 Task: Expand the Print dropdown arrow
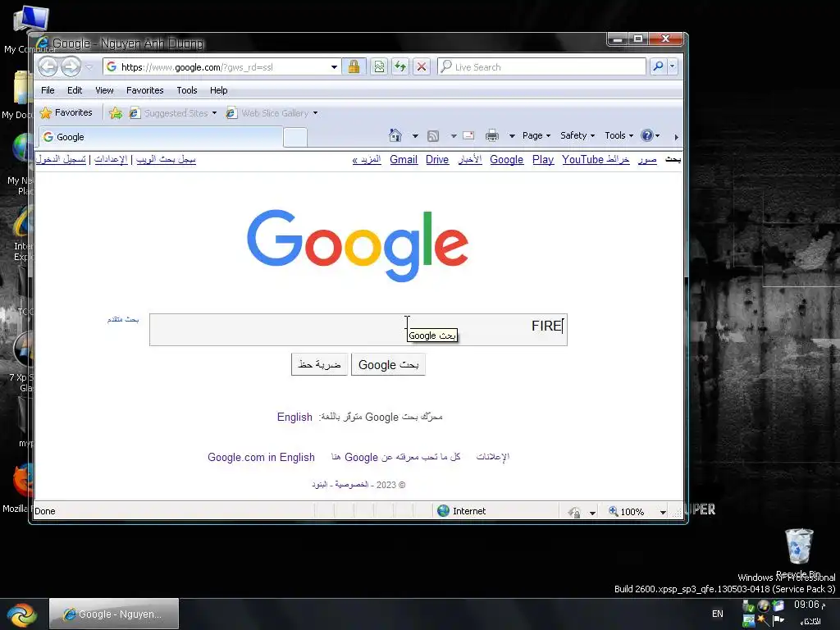tap(512, 136)
